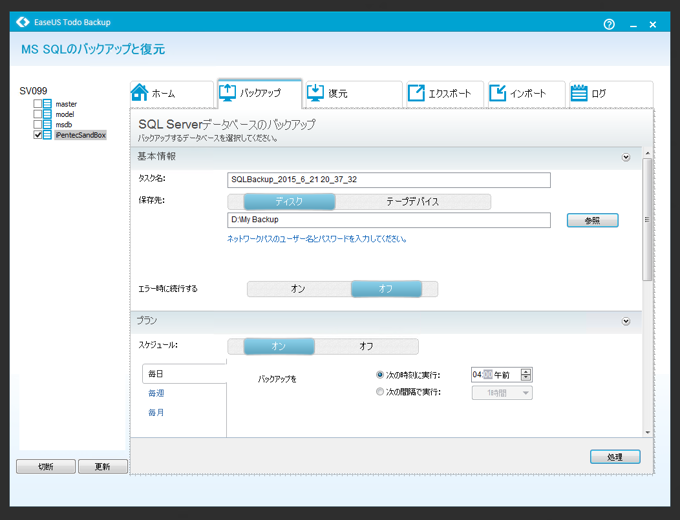Select the model database label
This screenshot has height=520, width=680.
[x=65, y=114]
